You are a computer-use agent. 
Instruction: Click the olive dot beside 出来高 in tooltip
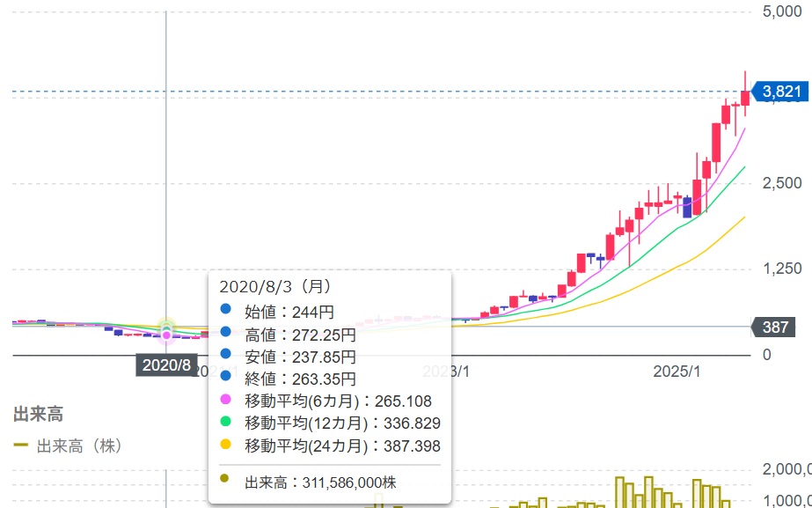(225, 480)
